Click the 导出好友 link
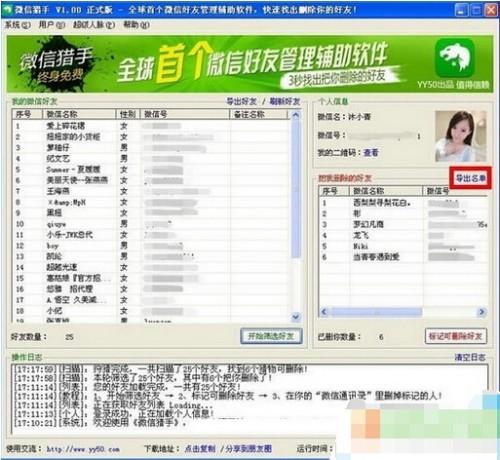Image resolution: width=500 pixels, height=460 pixels. pyautogui.click(x=242, y=101)
